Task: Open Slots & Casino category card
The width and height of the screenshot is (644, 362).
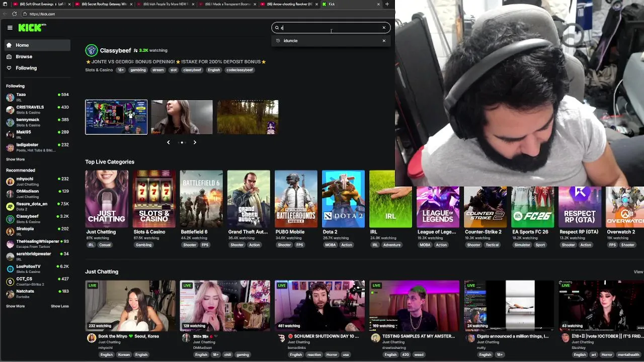Action: (x=154, y=199)
